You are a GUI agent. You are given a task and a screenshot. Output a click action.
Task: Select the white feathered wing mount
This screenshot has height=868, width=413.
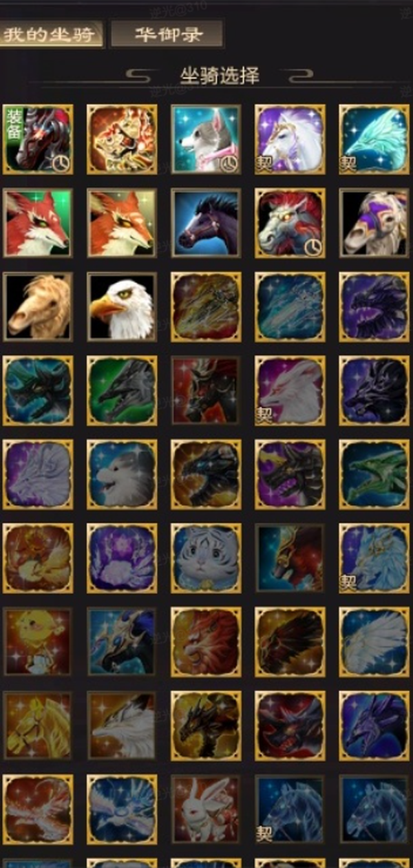pos(374,642)
